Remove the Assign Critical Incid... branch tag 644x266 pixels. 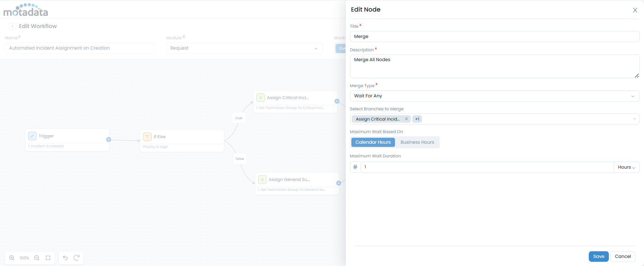(x=406, y=119)
